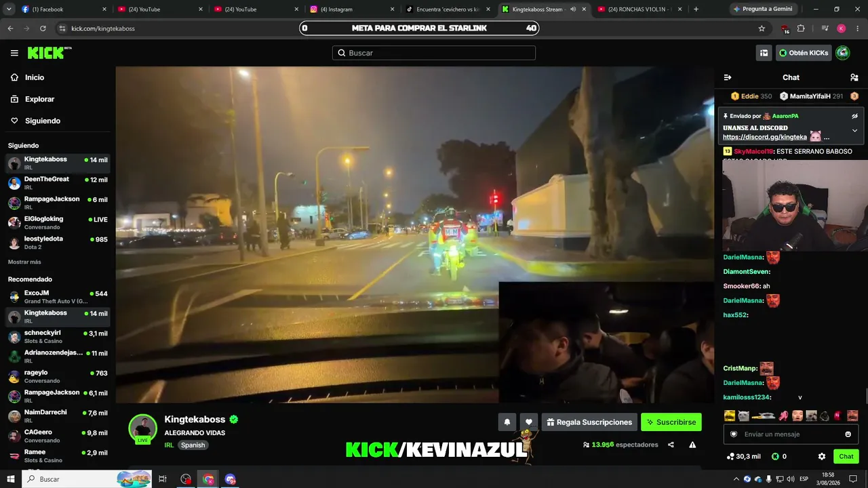Bookmark this page with the star
The image size is (868, 488).
pos(762,28)
